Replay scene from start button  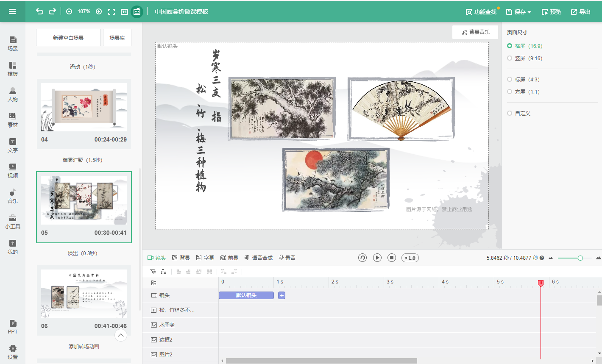pos(362,258)
